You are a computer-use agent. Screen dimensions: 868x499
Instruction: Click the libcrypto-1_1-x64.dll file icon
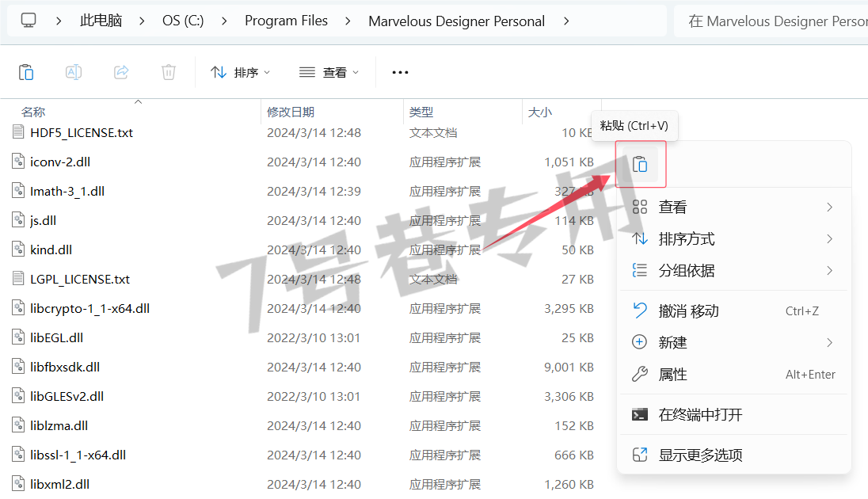tap(18, 308)
